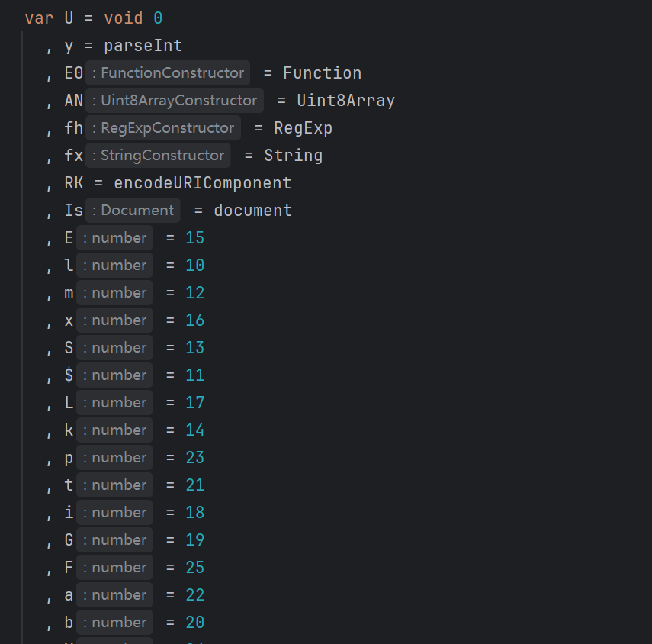This screenshot has width=652, height=644.
Task: Click the value 17 assigned to L
Action: [x=194, y=403]
